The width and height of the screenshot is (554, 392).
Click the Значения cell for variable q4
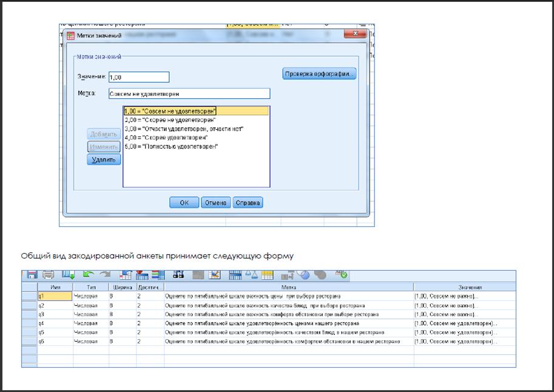[x=464, y=323]
